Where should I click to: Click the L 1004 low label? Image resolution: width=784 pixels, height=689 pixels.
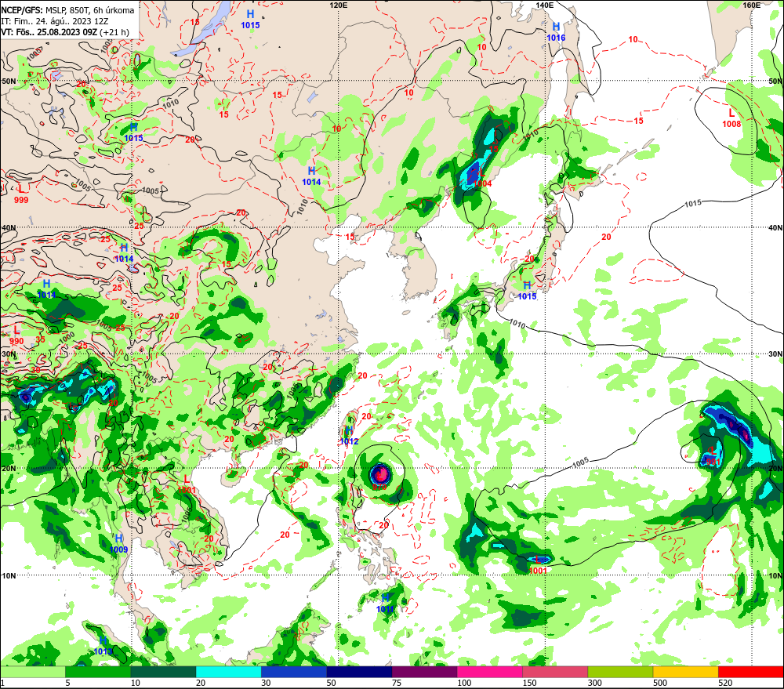482,179
